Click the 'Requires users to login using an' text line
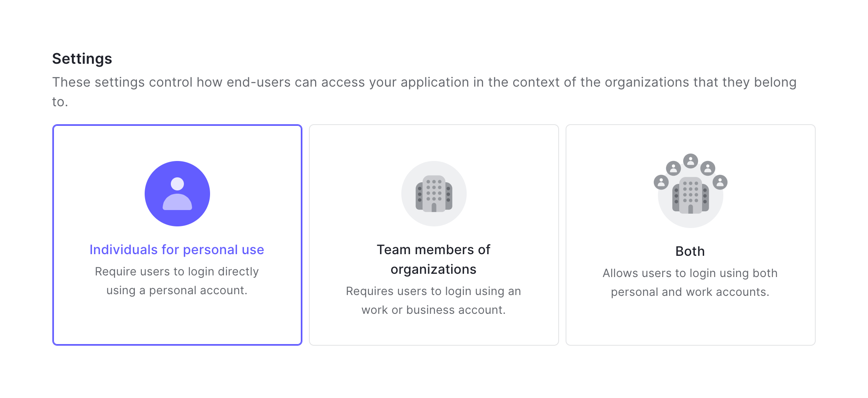The width and height of the screenshot is (868, 398). click(x=433, y=291)
